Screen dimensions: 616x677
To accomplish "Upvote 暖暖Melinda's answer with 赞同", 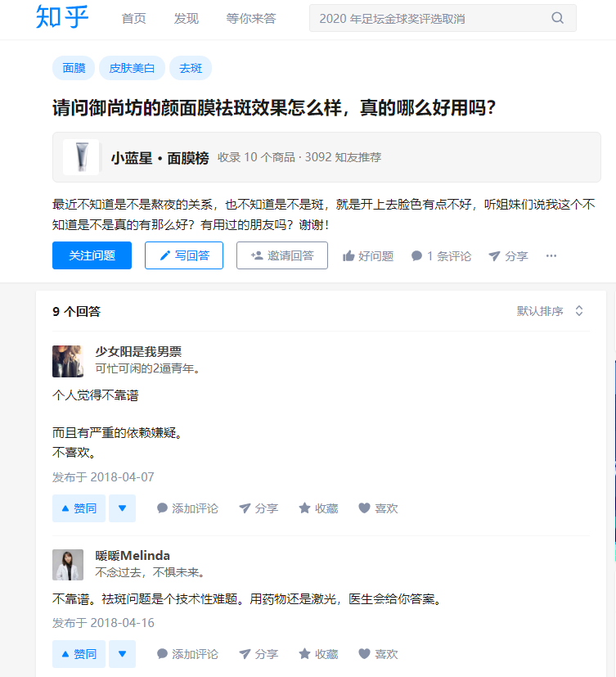I will 79,654.
